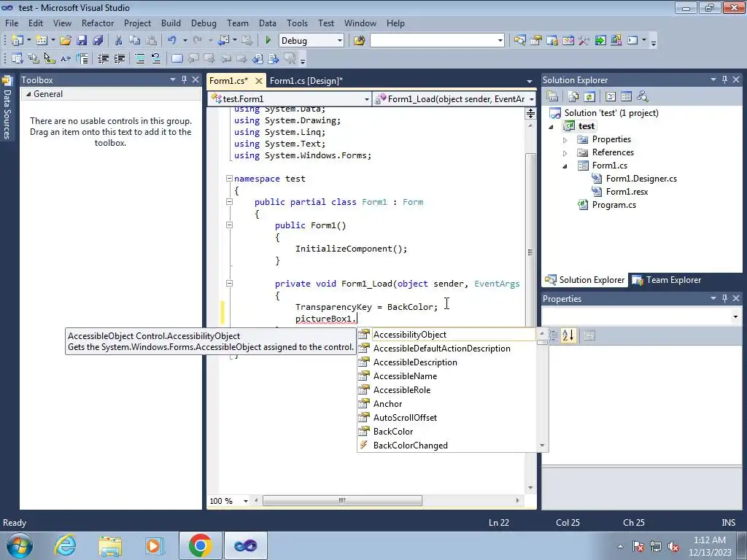Refresh the Solution Explorer
747x560 pixels.
point(589,97)
